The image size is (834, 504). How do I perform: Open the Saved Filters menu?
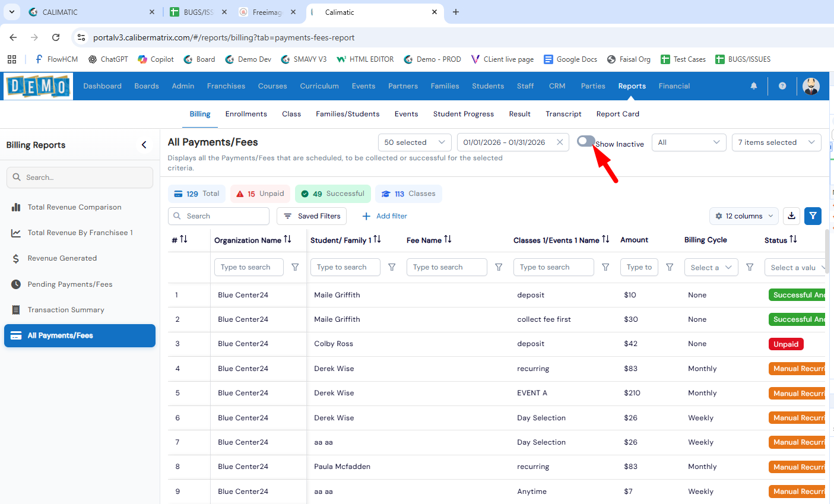[x=312, y=216]
